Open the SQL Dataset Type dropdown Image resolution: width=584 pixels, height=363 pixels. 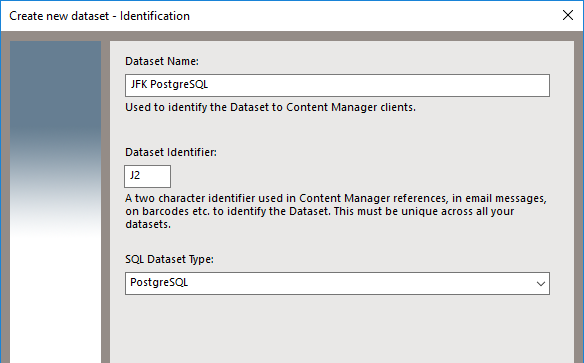(x=337, y=283)
